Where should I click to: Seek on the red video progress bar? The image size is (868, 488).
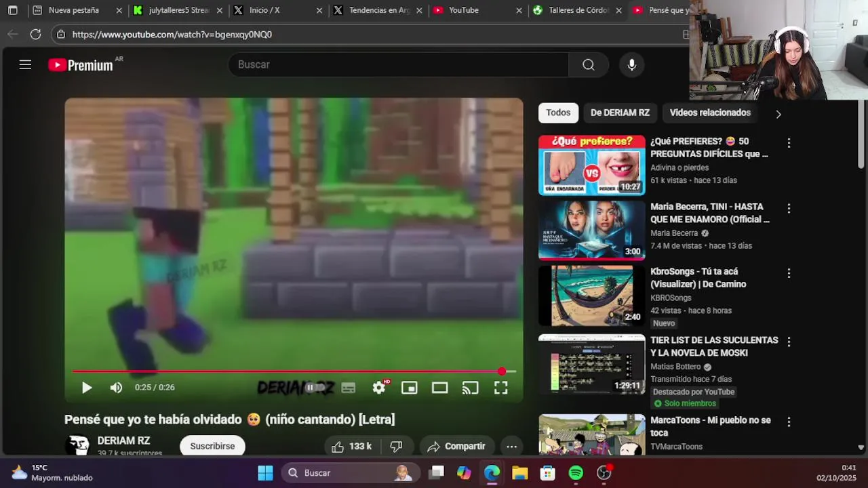coord(294,371)
